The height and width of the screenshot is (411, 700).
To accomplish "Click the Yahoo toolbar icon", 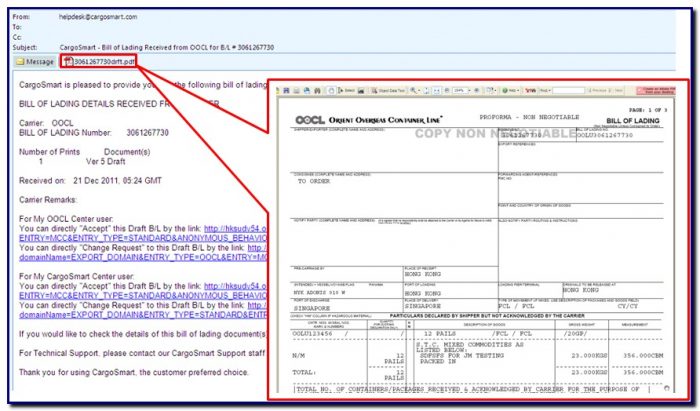I will click(x=531, y=91).
